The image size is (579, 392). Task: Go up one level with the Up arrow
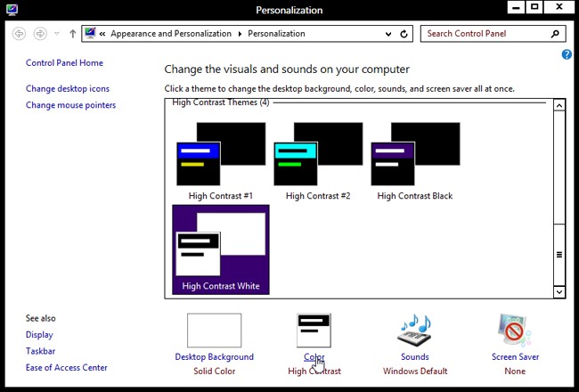[73, 34]
